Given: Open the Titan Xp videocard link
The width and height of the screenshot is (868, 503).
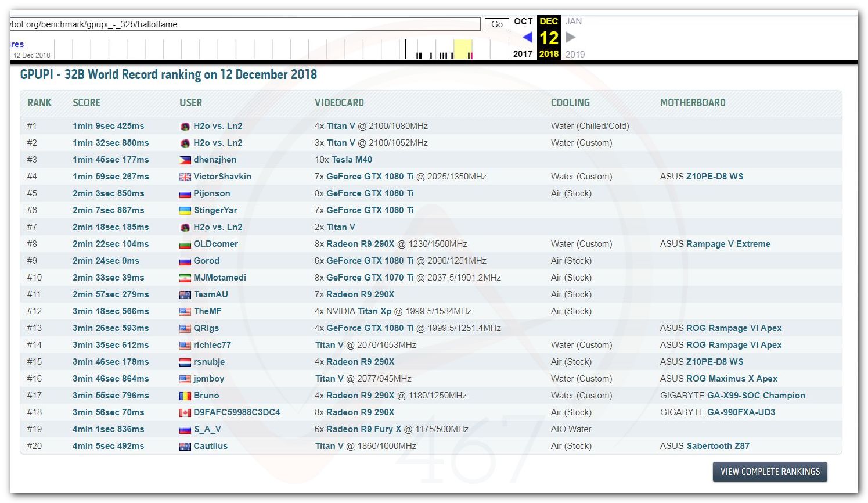Looking at the screenshot, I should pyautogui.click(x=374, y=311).
